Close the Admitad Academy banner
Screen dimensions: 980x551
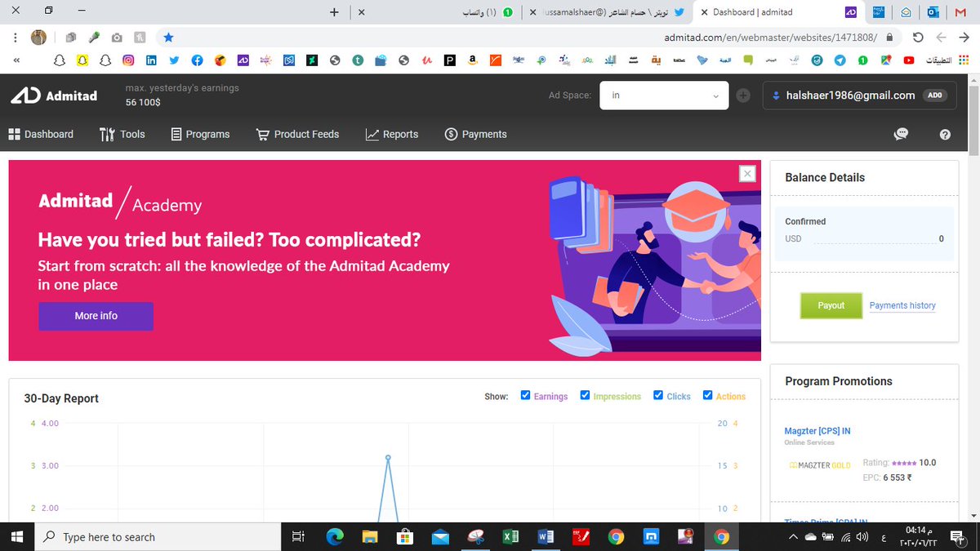point(746,173)
